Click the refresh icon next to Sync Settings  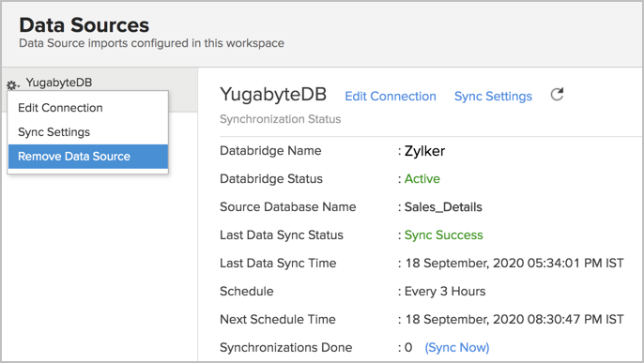557,95
